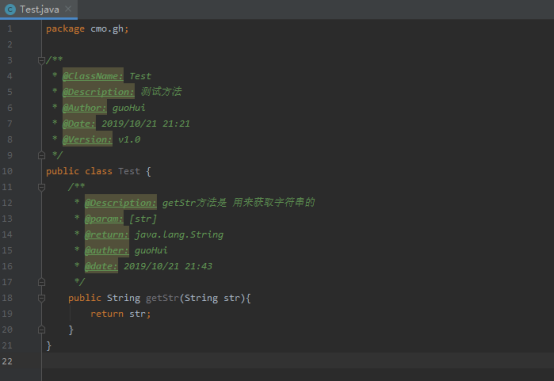Click java.lang.String in the return comment
The image size is (554, 381).
[179, 235]
